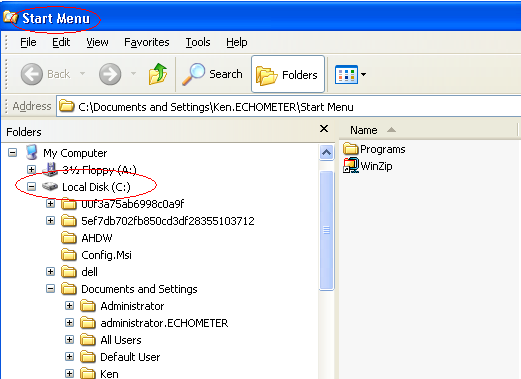Select the Default User folder icon

(88, 357)
